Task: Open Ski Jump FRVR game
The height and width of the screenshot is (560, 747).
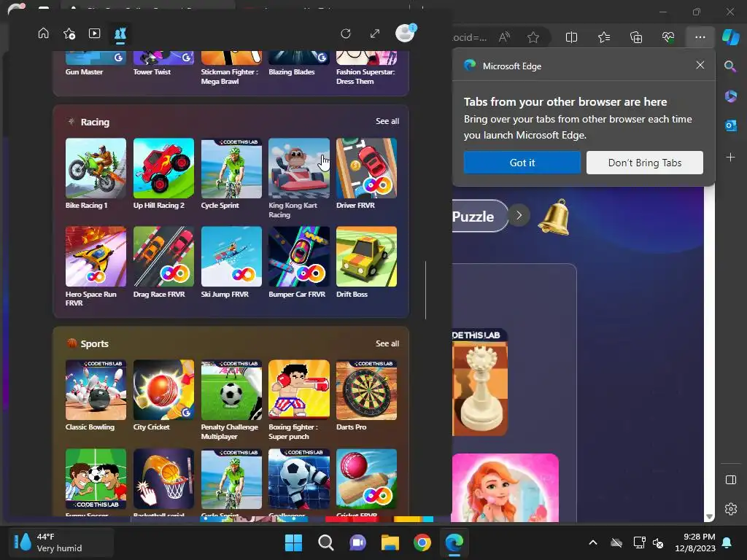Action: (231, 257)
